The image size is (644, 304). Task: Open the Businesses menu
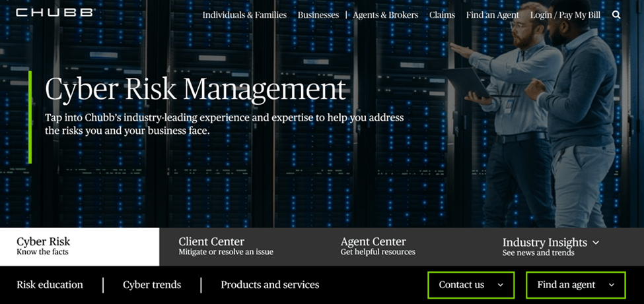(x=318, y=15)
